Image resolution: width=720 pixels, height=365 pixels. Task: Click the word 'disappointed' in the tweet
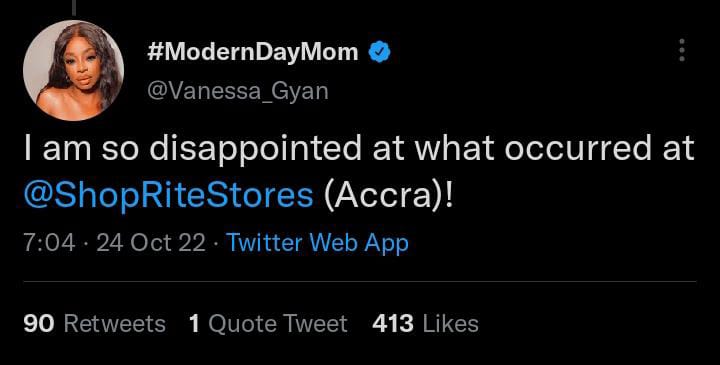256,150
